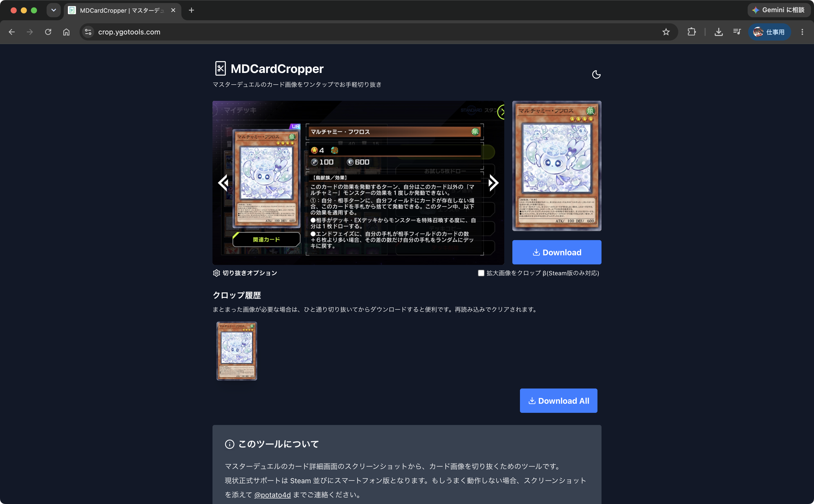The width and height of the screenshot is (814, 504).
Task: Click the browser back arrow
Action: pyautogui.click(x=12, y=32)
